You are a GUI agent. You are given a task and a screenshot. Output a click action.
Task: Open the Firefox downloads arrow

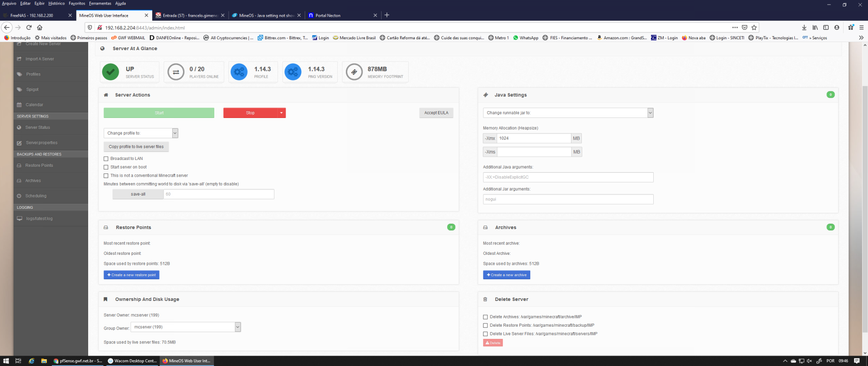[x=804, y=28]
